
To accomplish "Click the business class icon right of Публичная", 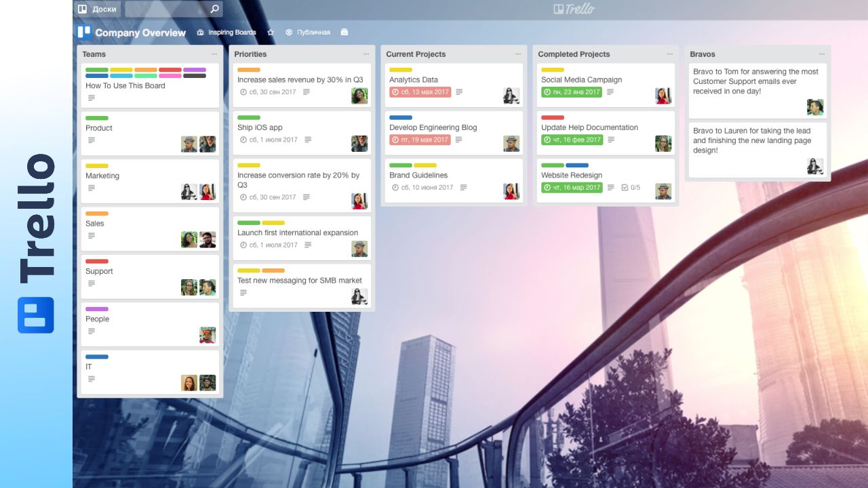I will pyautogui.click(x=344, y=32).
